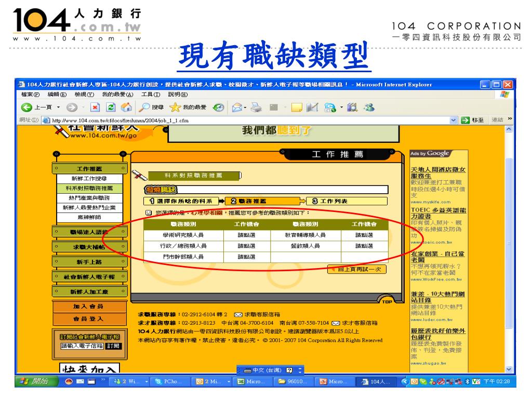
Task: Refresh the page with the green arrows icon
Action: click(111, 108)
